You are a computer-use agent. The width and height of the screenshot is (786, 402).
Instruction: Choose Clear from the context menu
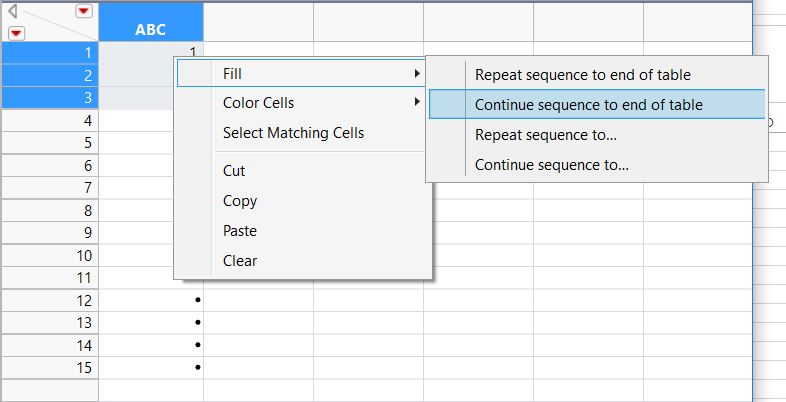[240, 261]
